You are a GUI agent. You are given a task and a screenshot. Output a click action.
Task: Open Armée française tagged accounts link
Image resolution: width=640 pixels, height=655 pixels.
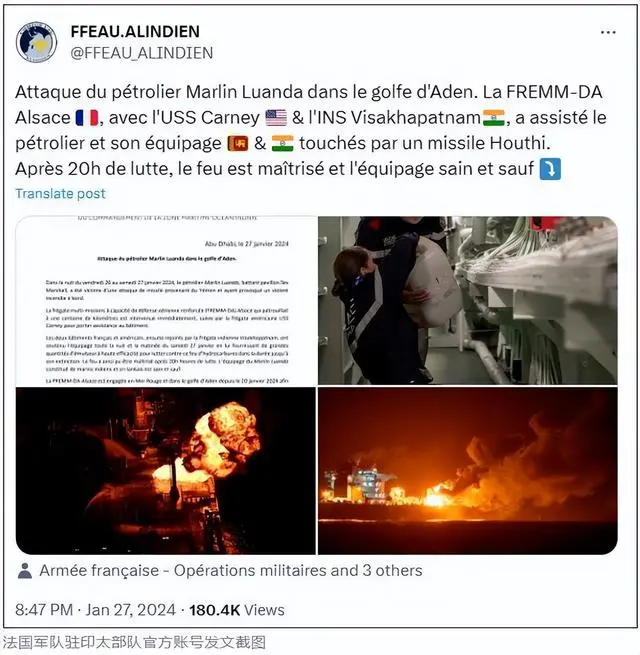coord(231,571)
